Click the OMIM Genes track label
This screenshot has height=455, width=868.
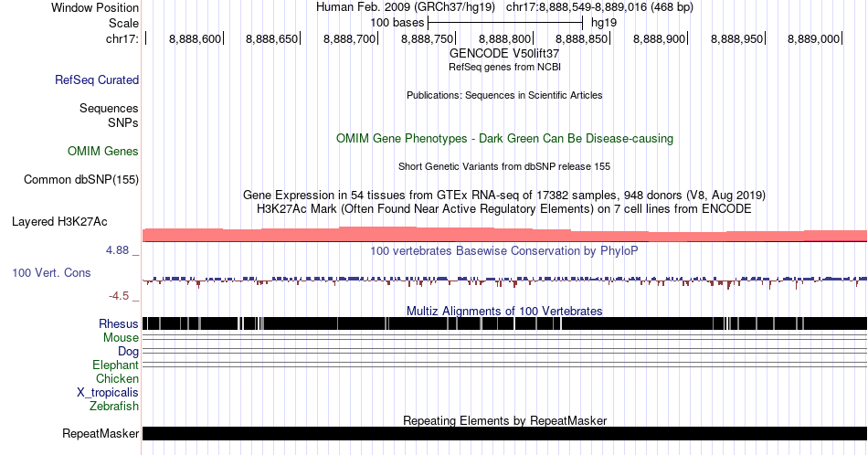pos(103,151)
